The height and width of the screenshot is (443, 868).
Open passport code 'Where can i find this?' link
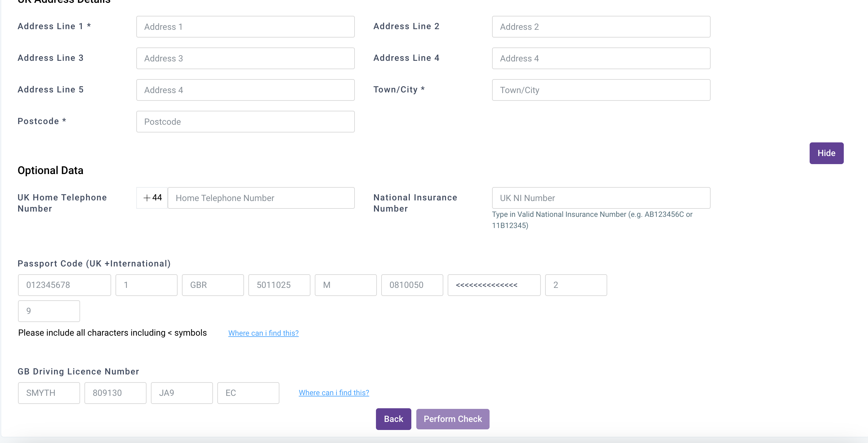tap(263, 333)
